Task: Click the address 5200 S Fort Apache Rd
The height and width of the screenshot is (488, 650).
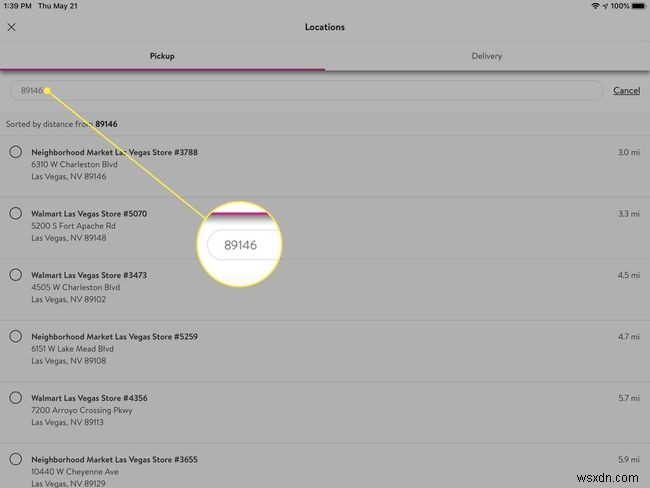Action: pos(73,226)
